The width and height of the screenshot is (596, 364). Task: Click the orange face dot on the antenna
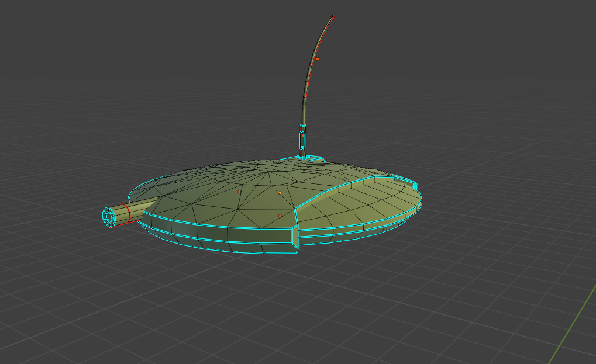[318, 59]
